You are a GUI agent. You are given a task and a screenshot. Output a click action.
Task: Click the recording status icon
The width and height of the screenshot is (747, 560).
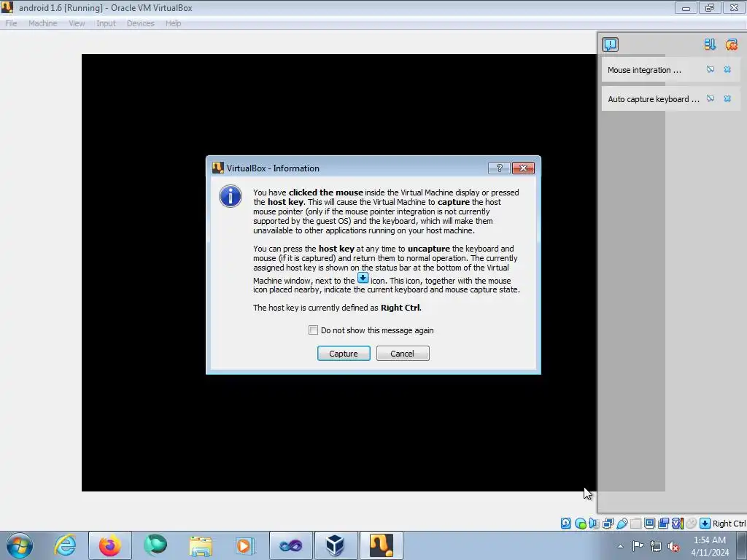[663, 524]
